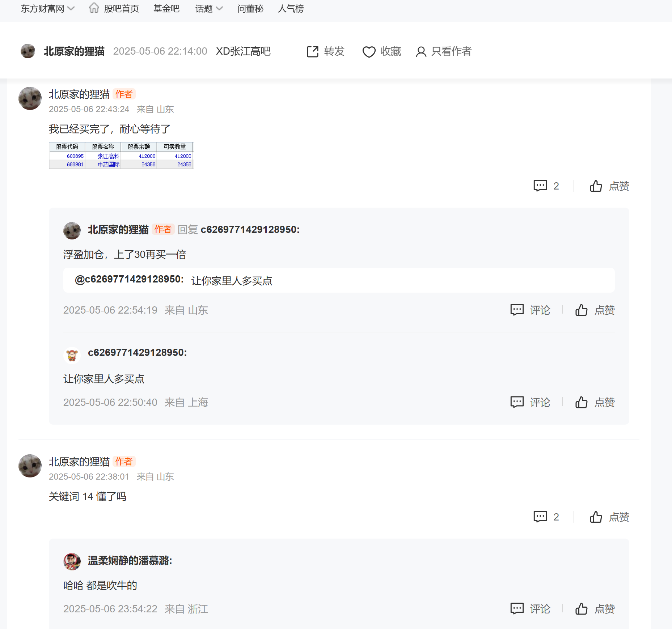The width and height of the screenshot is (672, 629).
Task: Click the 收藏 heart icon
Action: pyautogui.click(x=369, y=52)
